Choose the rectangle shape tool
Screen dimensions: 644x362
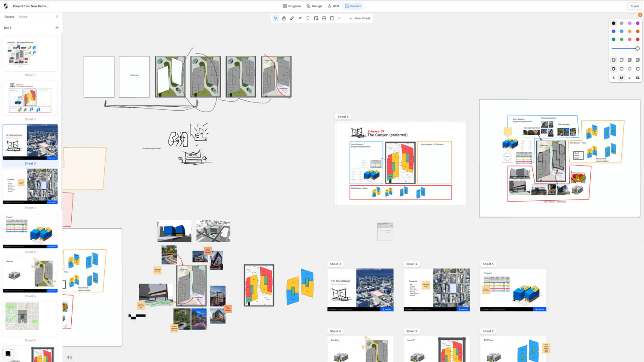(x=332, y=18)
